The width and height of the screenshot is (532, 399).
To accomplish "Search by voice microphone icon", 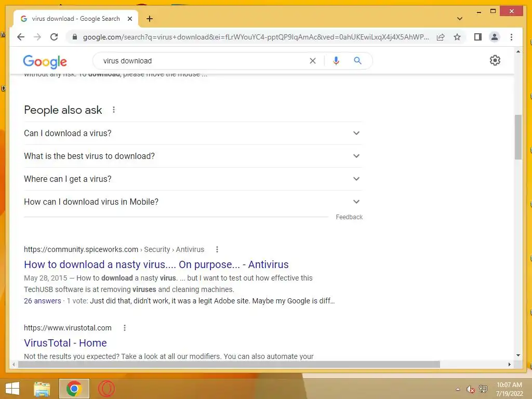I will click(336, 61).
